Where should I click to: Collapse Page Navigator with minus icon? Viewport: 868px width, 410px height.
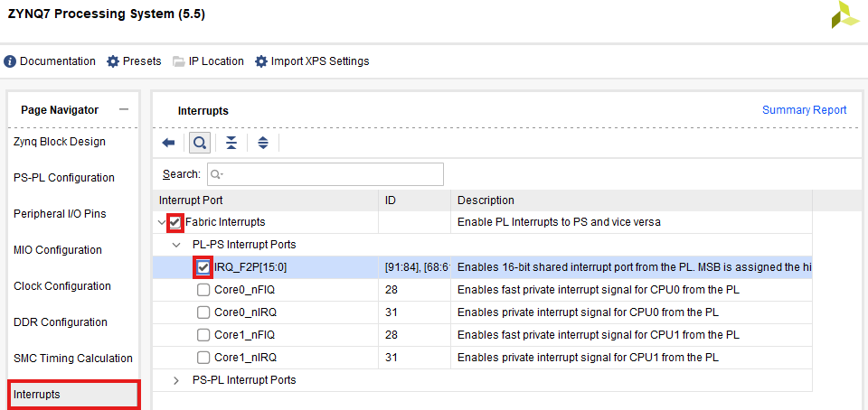tap(124, 109)
